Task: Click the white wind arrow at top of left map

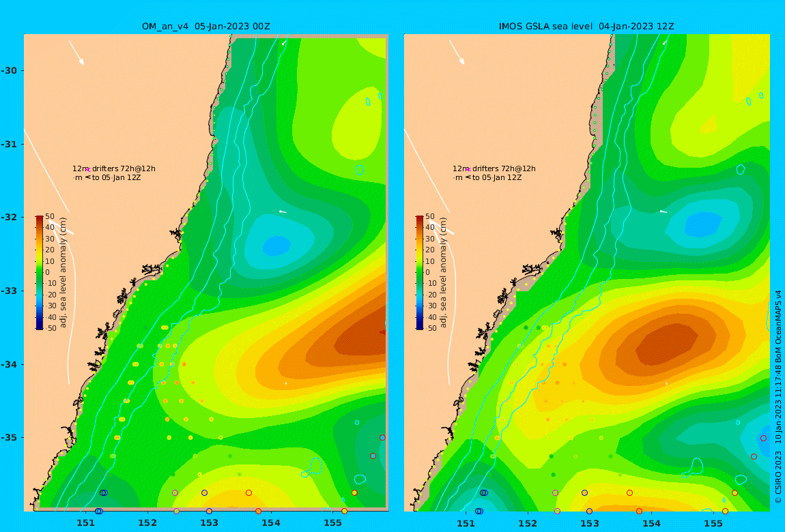Action: [x=76, y=53]
